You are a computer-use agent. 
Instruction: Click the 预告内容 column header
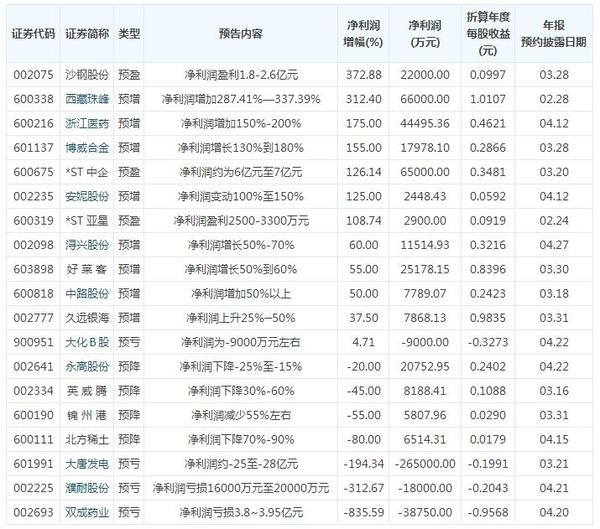pos(241,34)
